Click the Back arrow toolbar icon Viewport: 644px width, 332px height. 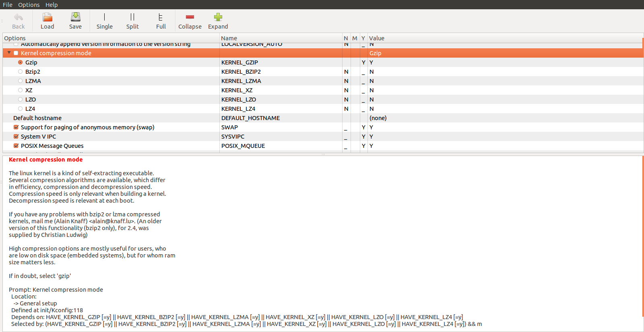(x=18, y=17)
